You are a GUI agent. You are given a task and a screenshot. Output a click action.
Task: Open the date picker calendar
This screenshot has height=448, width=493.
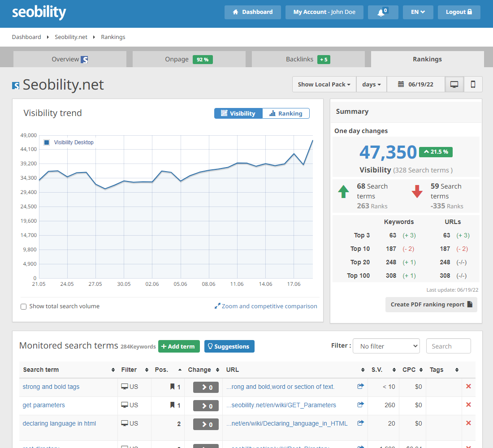[x=415, y=84]
